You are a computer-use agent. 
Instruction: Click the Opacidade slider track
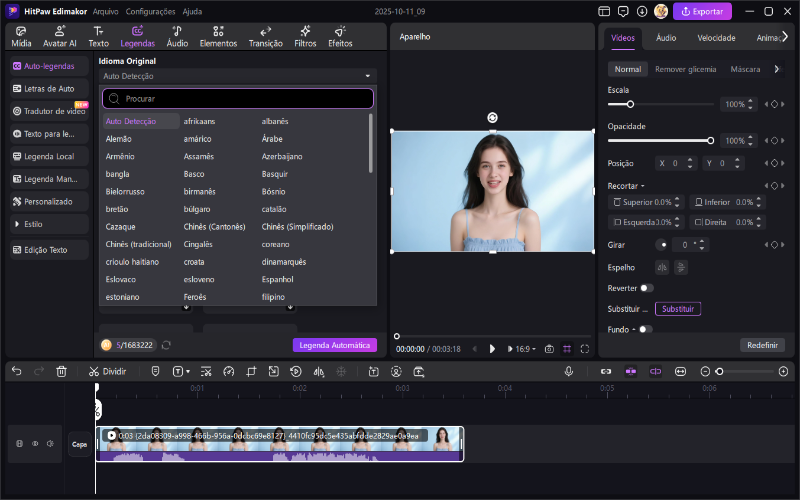click(x=660, y=141)
